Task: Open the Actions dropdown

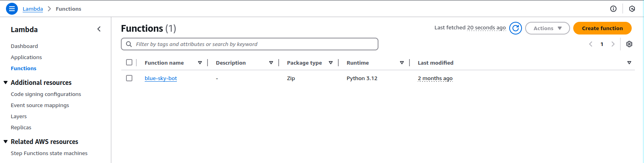Action: click(547, 28)
